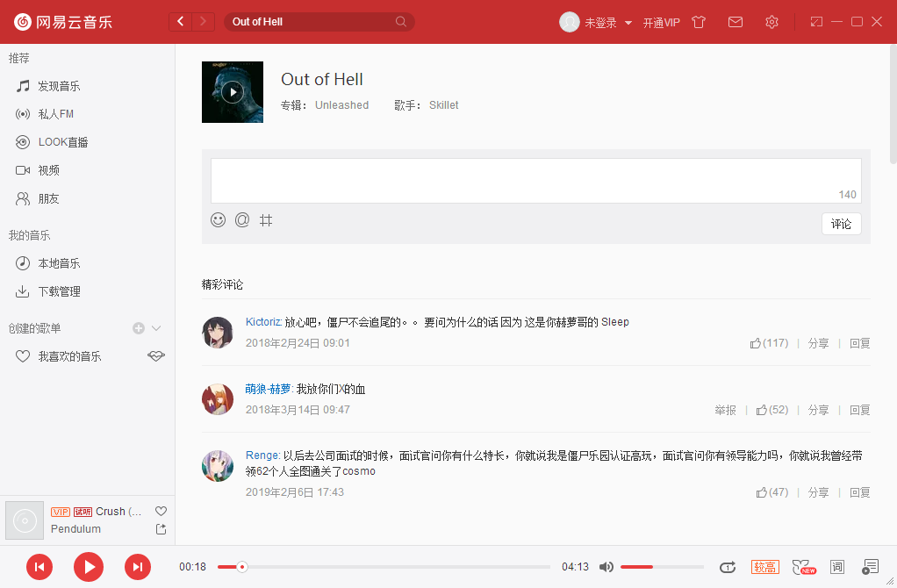Post the comment with 评论 button
897x588 pixels.
coord(840,224)
